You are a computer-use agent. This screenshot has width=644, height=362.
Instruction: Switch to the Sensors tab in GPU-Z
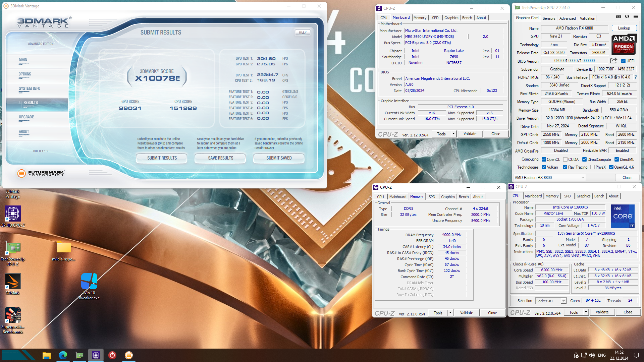pyautogui.click(x=549, y=18)
